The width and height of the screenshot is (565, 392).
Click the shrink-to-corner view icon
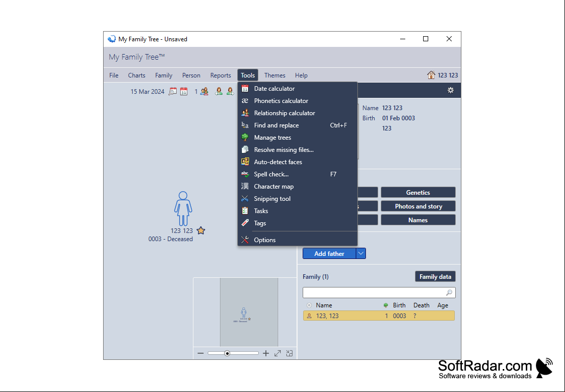coord(289,353)
